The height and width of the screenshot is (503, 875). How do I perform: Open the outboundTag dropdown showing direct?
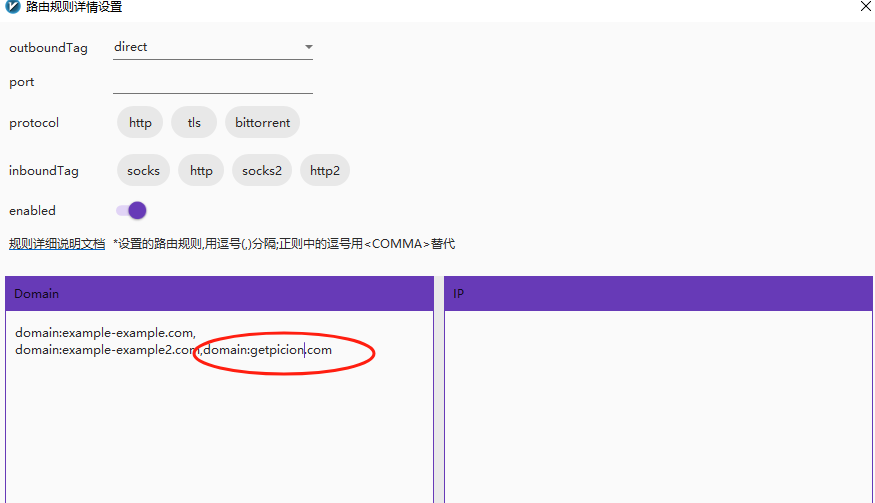click(213, 47)
